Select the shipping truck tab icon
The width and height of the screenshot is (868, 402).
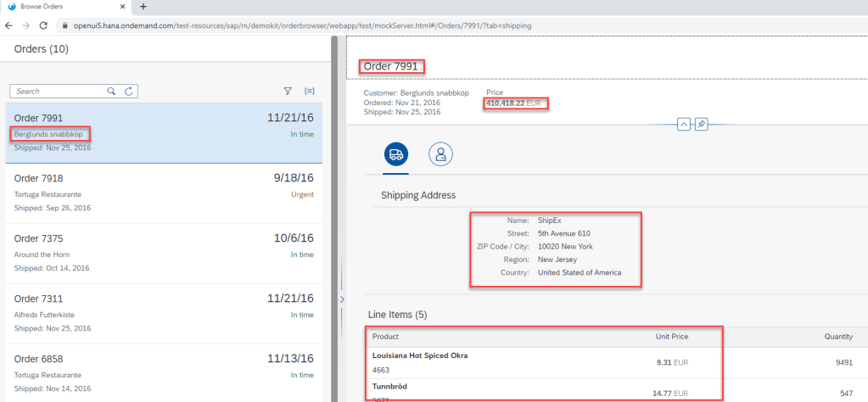(x=395, y=154)
